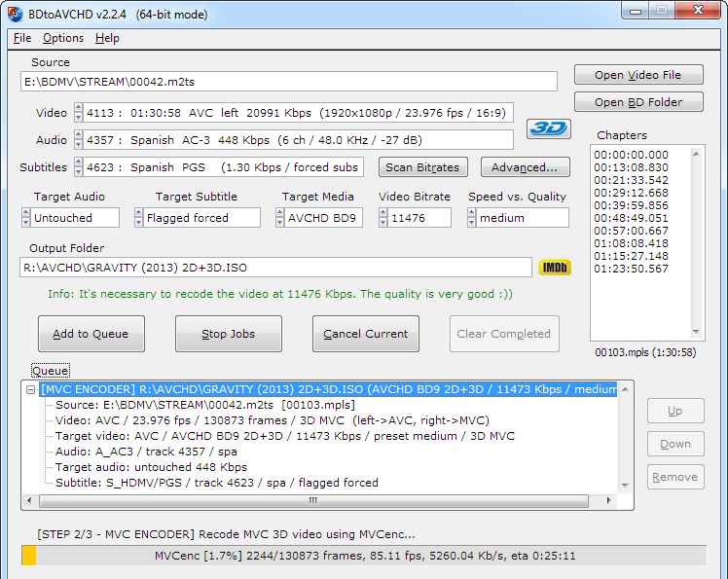
Task: Close the BDtoAVCHD window
Action: tap(698, 11)
